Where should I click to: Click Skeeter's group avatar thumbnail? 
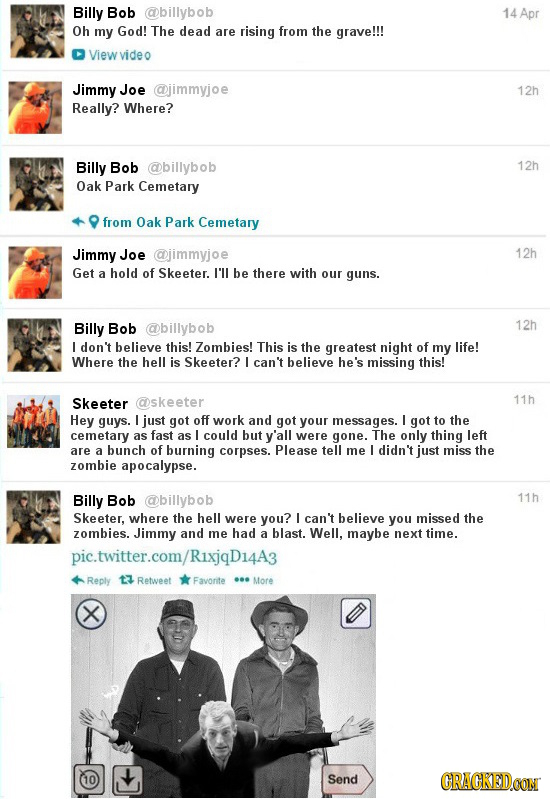pos(34,421)
